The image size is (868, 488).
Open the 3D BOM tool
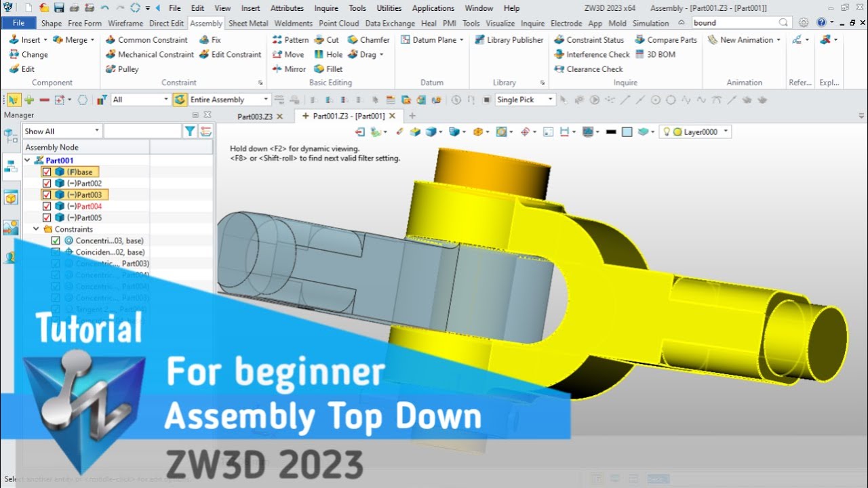[x=656, y=54]
